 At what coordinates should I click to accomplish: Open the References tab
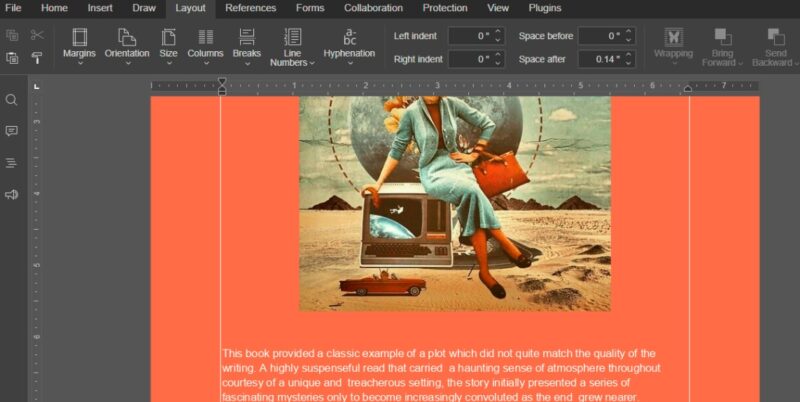coord(251,8)
